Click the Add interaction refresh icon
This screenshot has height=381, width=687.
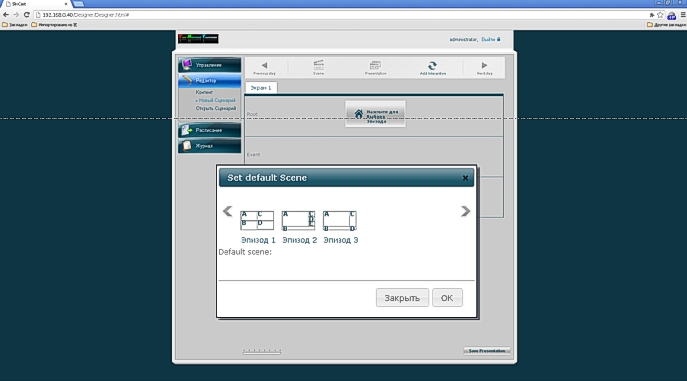click(432, 66)
